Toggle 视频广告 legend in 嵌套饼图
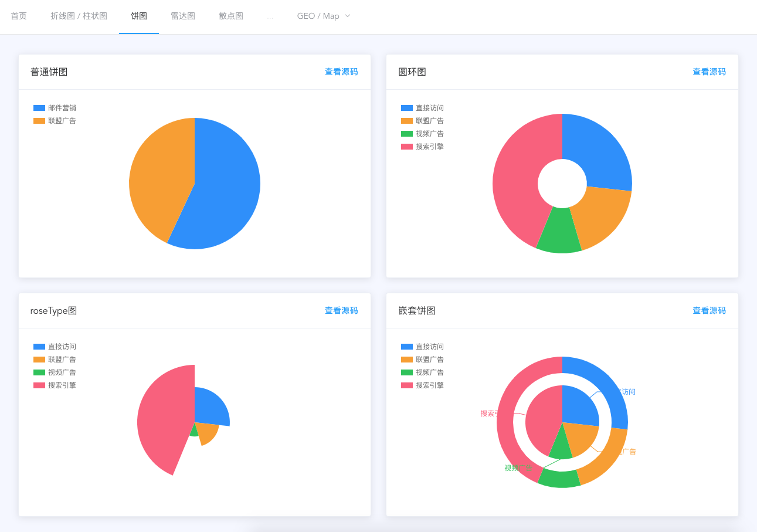Viewport: 757px width, 532px height. [x=422, y=372]
